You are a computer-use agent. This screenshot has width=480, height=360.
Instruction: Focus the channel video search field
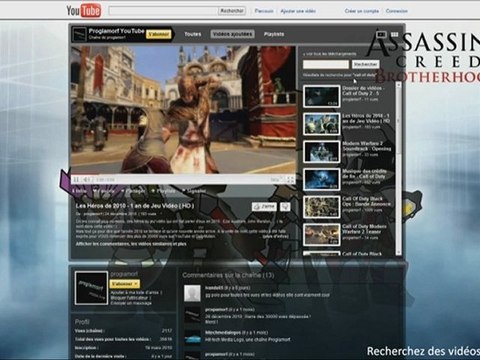click(x=326, y=64)
